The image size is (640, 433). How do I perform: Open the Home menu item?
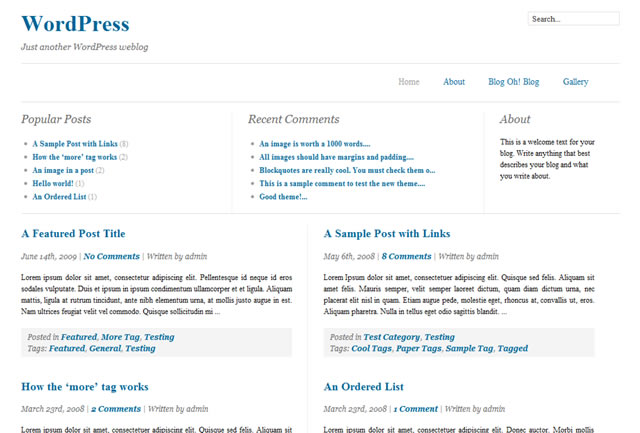point(409,82)
